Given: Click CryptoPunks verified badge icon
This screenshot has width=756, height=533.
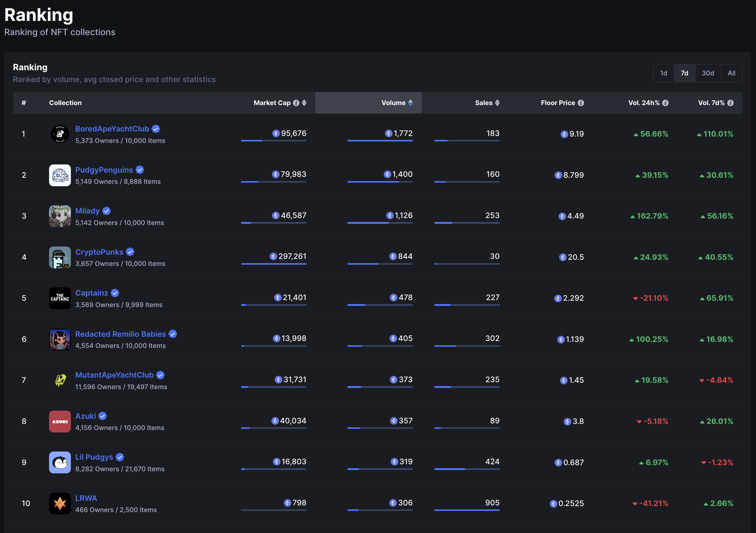Looking at the screenshot, I should pyautogui.click(x=130, y=252).
